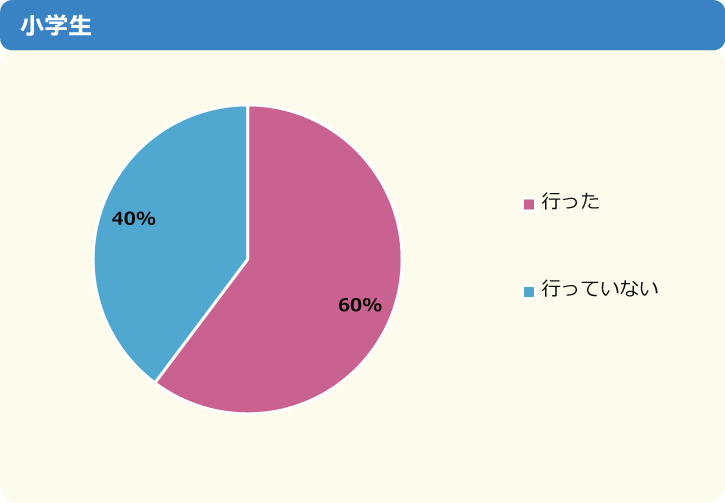Click the percent sign in 60%
The width and height of the screenshot is (725, 503).
[x=373, y=305]
